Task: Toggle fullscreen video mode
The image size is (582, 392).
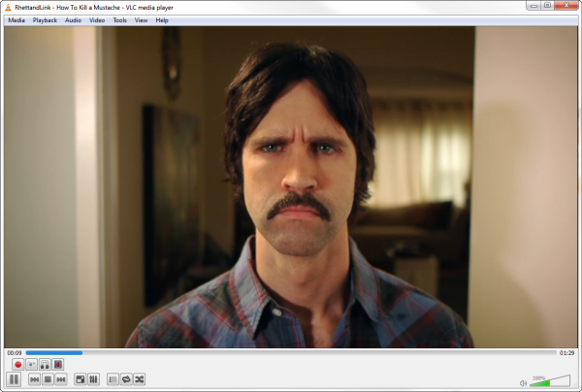Action: coord(81,378)
